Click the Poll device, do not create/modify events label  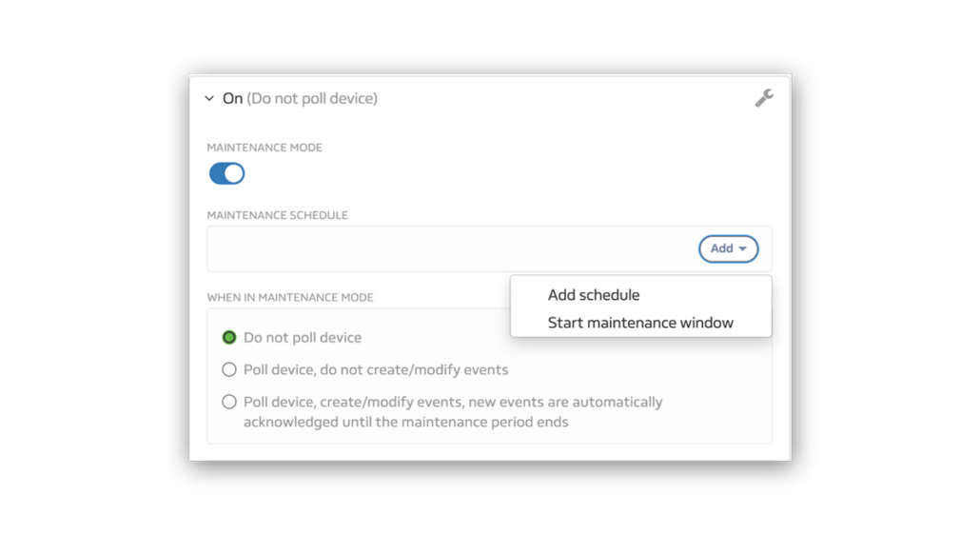(376, 369)
